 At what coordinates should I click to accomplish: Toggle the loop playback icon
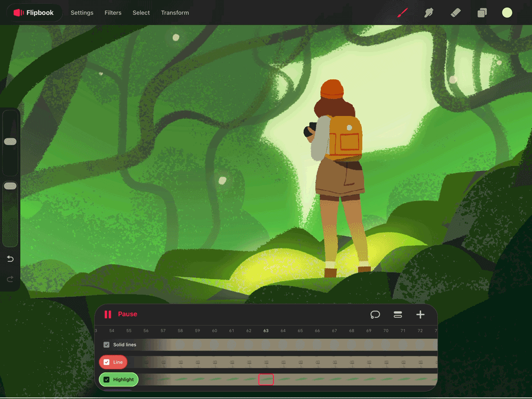click(x=375, y=314)
